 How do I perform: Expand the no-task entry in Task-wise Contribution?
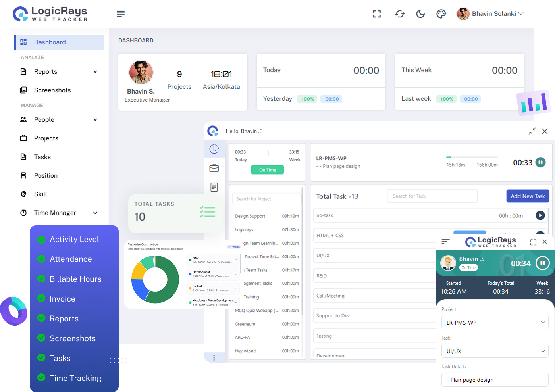coord(236,288)
